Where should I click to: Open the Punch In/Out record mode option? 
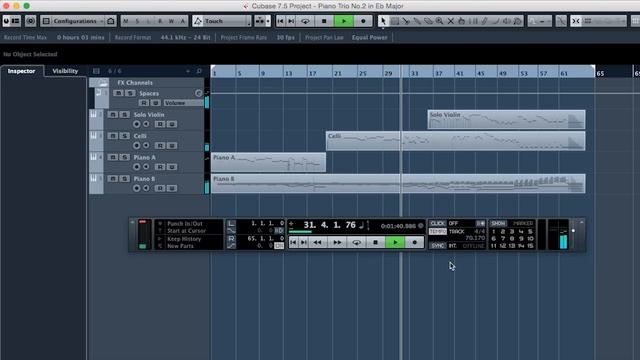click(185, 224)
